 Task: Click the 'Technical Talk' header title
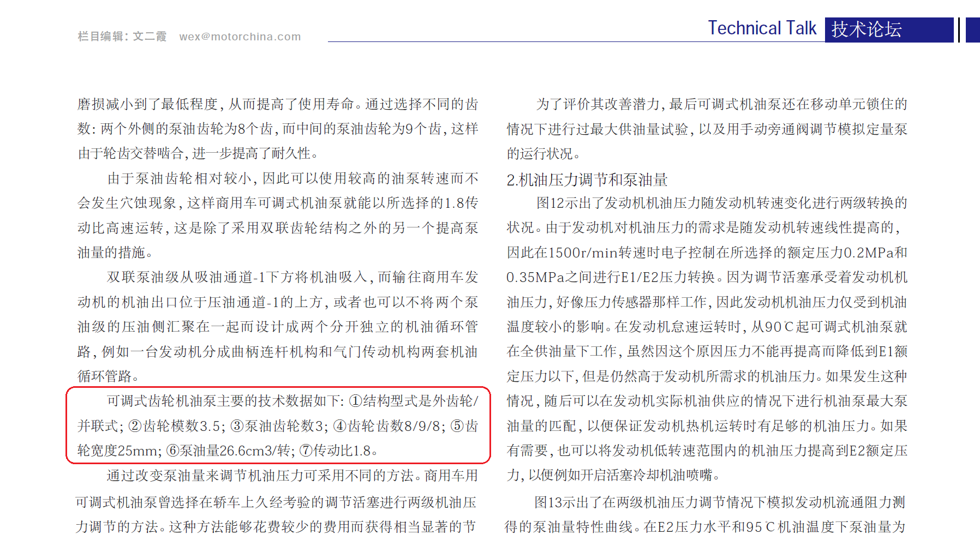(762, 28)
